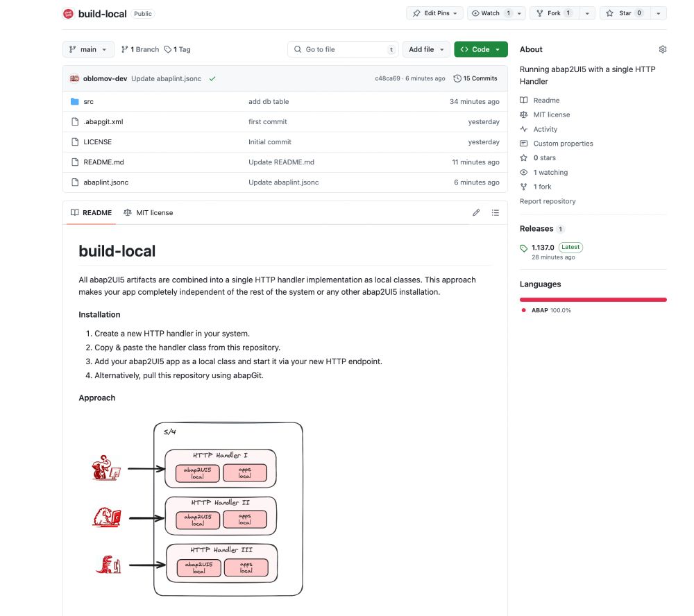
Task: Star the build-local repository
Action: (625, 13)
